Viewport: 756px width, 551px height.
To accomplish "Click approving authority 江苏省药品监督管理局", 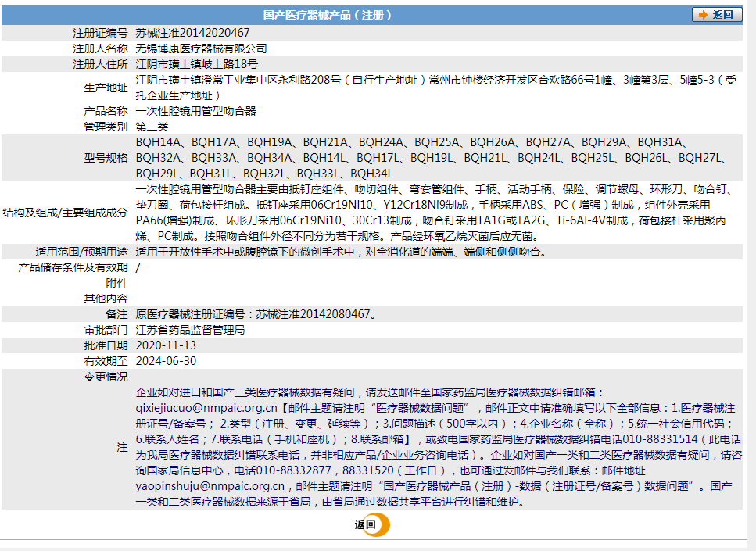I will tap(190, 330).
